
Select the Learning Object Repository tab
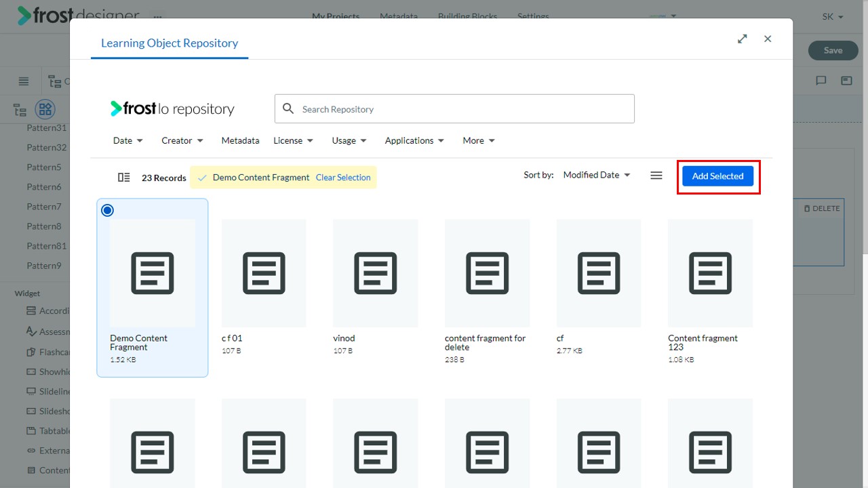pyautogui.click(x=170, y=43)
